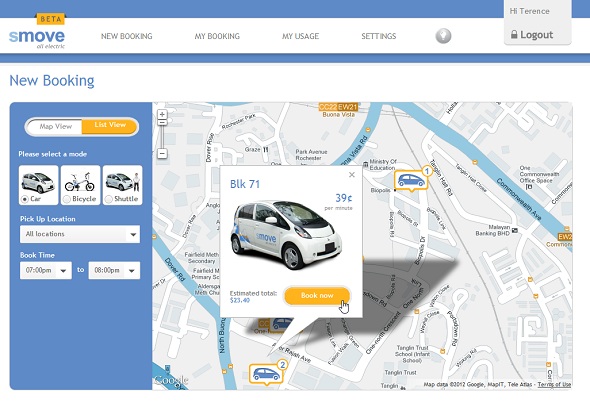Click the Ministry Of Education map icon
590x403 pixels.
[x=366, y=164]
